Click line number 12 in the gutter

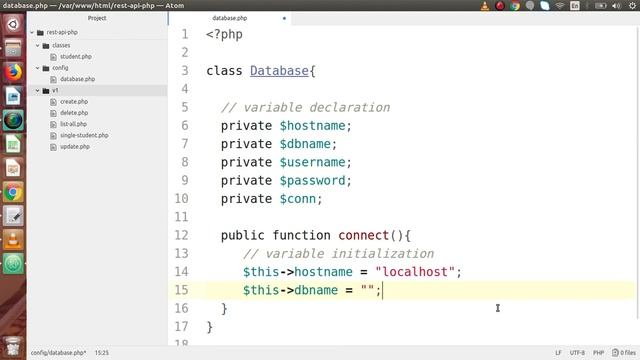[182, 236]
